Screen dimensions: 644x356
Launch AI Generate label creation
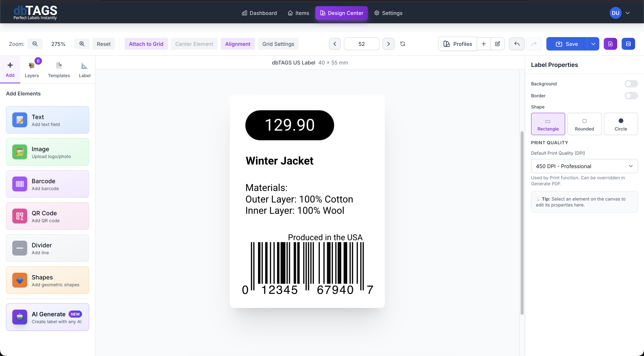point(47,317)
